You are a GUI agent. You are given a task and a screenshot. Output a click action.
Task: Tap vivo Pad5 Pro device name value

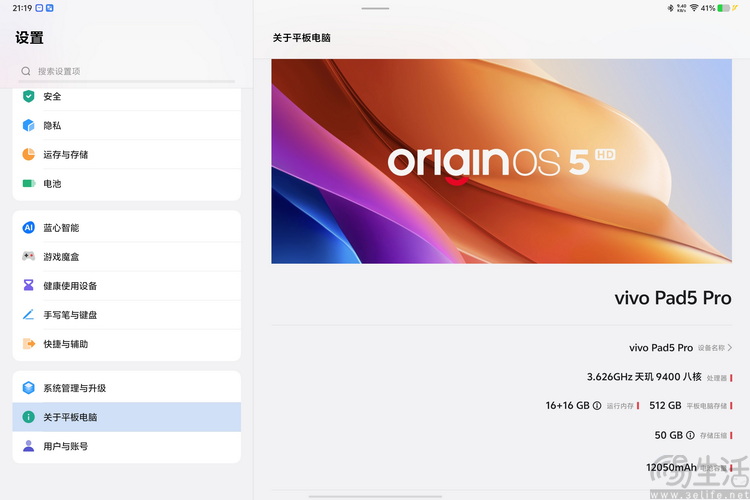[x=661, y=348]
